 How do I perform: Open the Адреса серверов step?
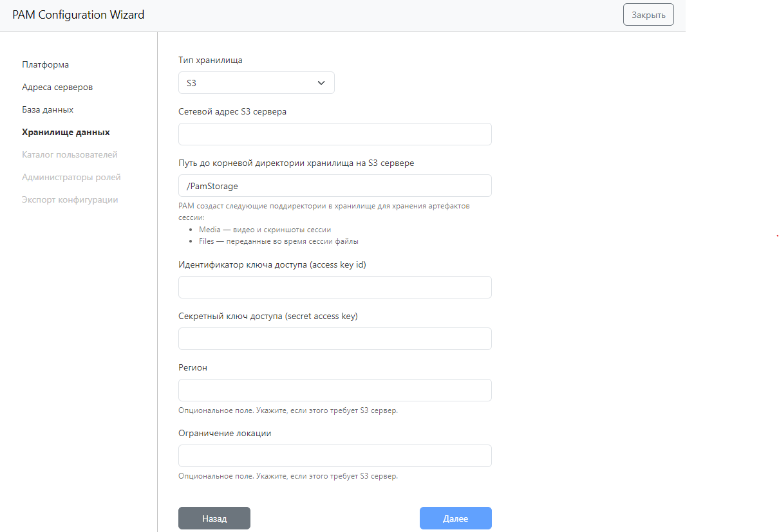click(x=57, y=87)
